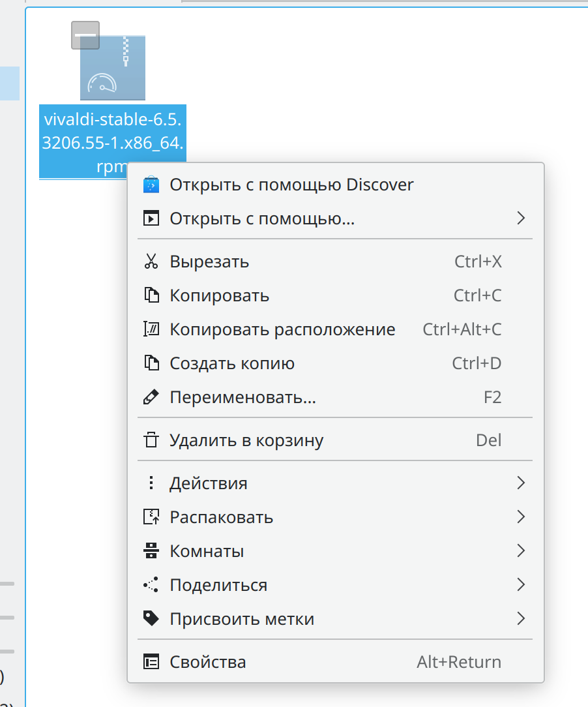Click the tag icon for Присвоить метки
588x707 pixels.
coord(151,618)
